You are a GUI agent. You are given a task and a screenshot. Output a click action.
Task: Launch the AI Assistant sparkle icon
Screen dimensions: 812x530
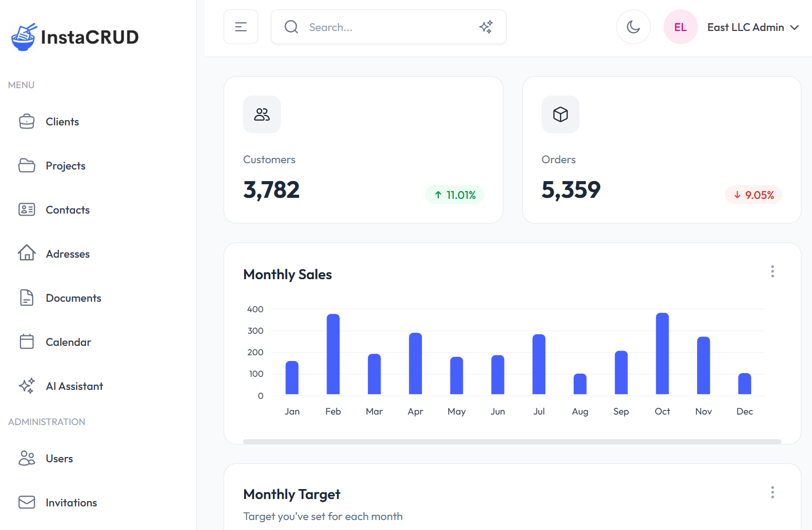(26, 386)
